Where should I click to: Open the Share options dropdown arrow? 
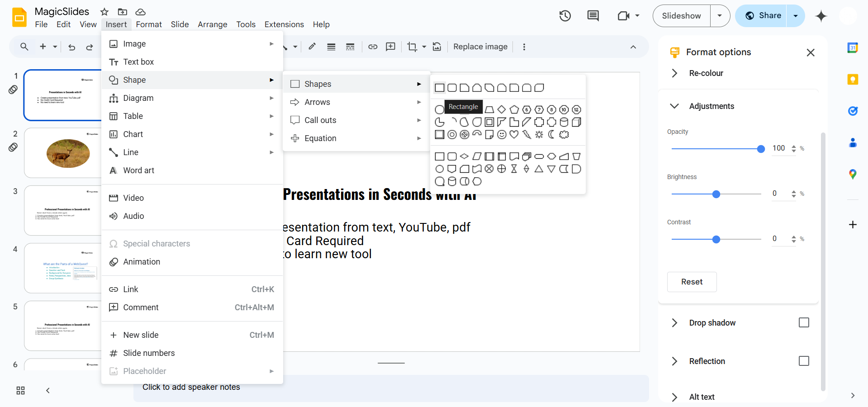coord(796,16)
